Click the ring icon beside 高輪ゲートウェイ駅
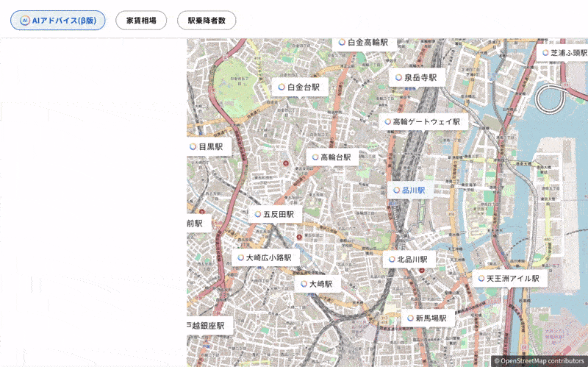588x367 pixels. pyautogui.click(x=387, y=122)
